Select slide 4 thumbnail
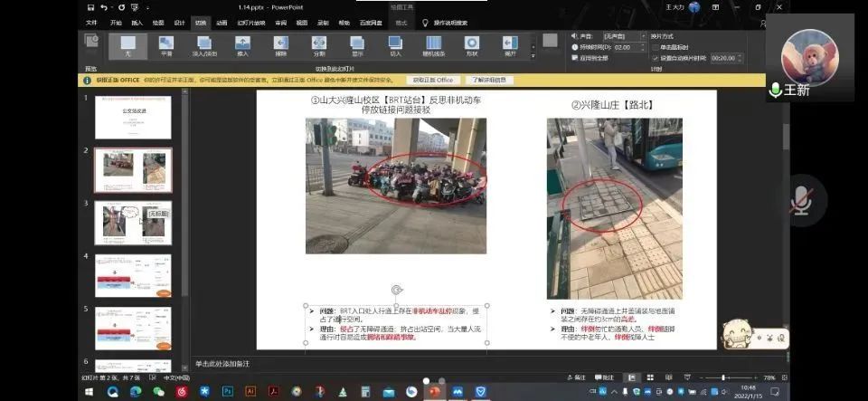Image resolution: width=868 pixels, height=401 pixels. point(133,276)
